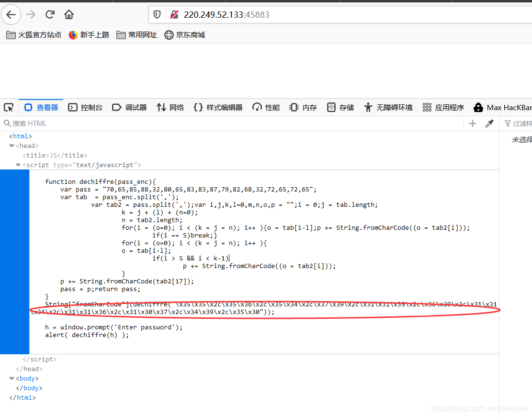Viewport: 532px width, 417px height.
Task: Open the 存储 storage tab
Action: [340, 108]
